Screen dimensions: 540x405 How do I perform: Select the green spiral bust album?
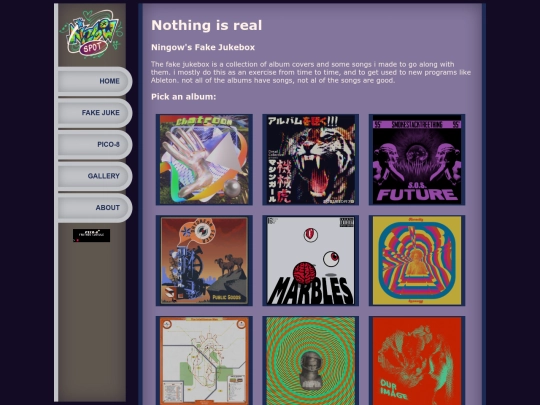click(311, 361)
